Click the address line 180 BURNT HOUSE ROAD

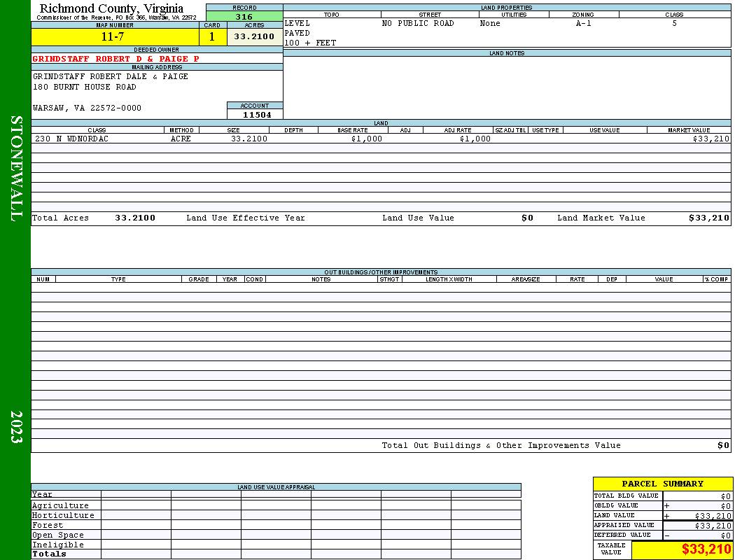tap(85, 87)
